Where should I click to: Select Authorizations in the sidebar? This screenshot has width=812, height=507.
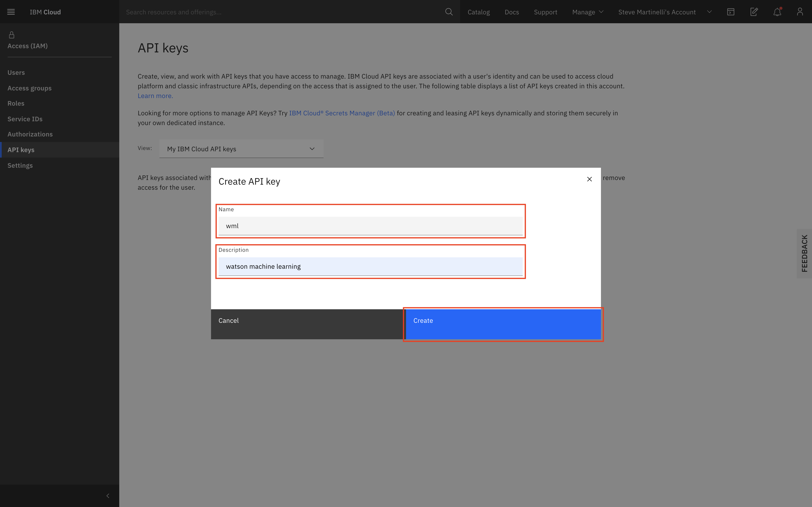coord(30,134)
